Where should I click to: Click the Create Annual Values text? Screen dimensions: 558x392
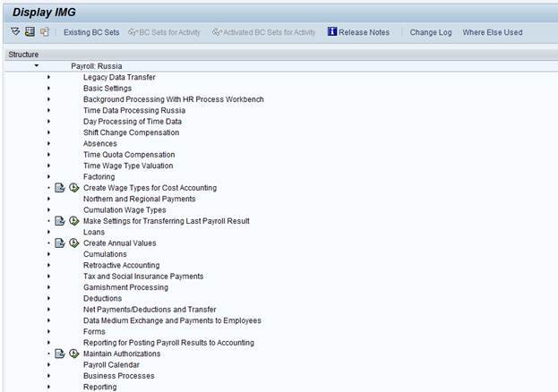[x=120, y=243]
